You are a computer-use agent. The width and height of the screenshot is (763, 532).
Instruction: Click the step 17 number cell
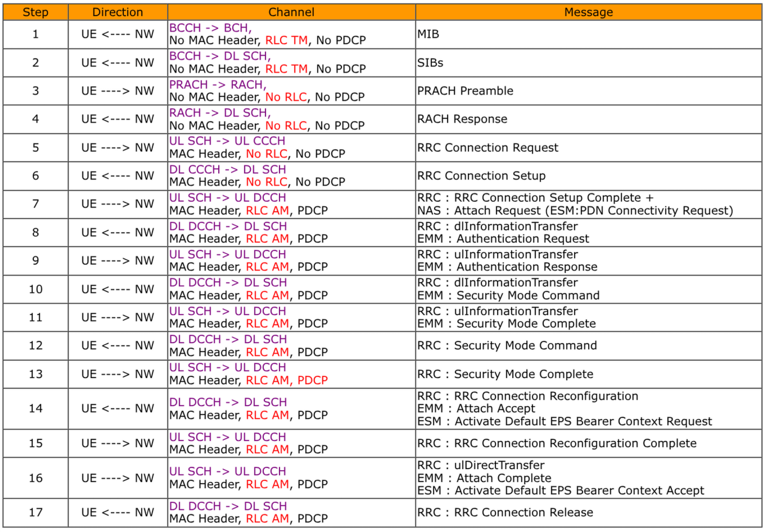point(35,513)
